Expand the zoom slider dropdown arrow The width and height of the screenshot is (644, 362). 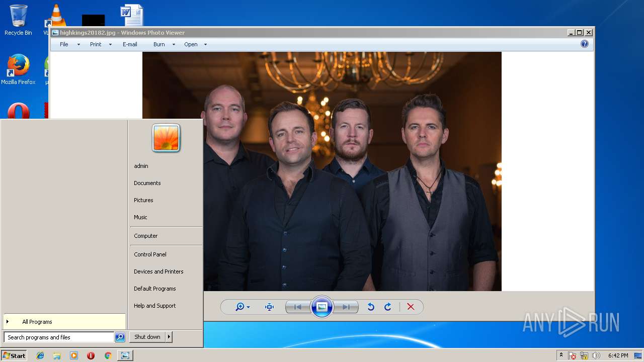(248, 307)
